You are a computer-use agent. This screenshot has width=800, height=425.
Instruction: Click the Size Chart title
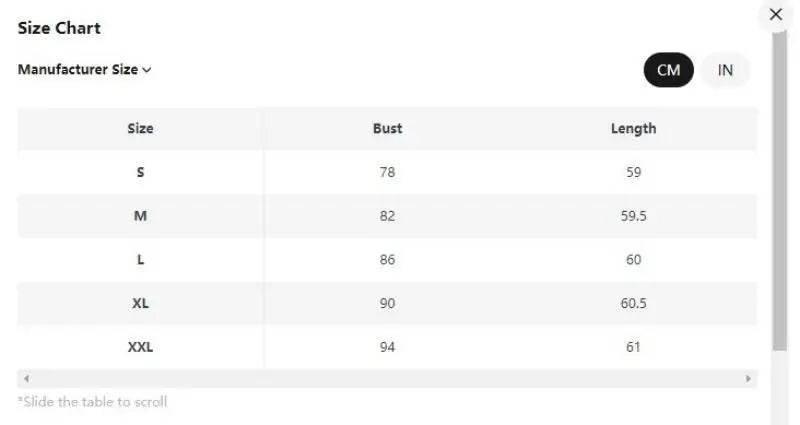59,28
